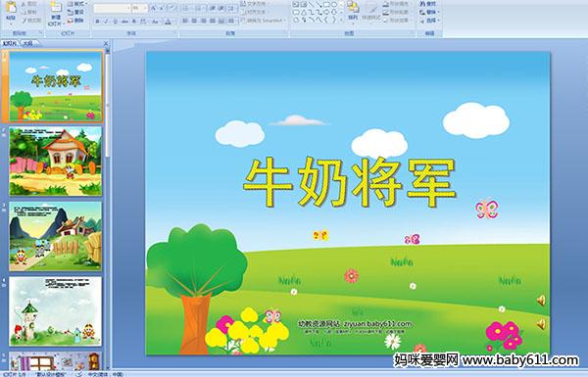Expand the slide Layout dropdown
The width and height of the screenshot is (588, 377).
pyautogui.click(x=76, y=4)
